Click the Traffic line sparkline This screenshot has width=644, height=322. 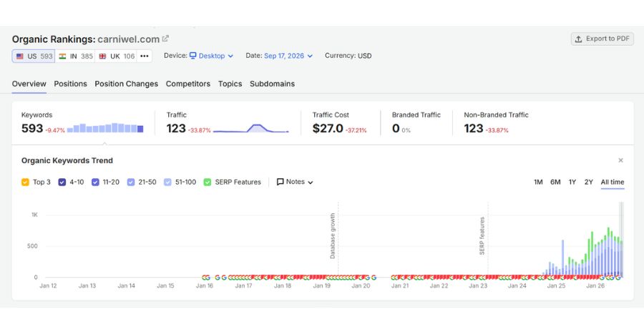click(x=251, y=128)
